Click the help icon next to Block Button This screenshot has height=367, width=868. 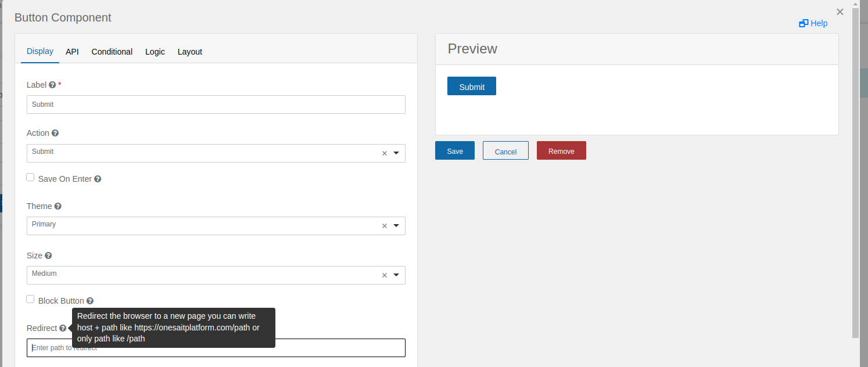[x=90, y=300]
